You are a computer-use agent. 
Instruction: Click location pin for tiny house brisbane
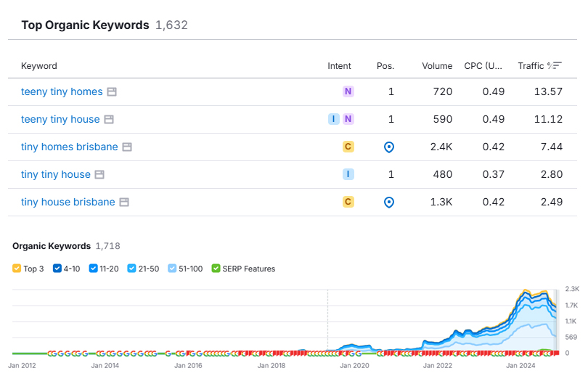[388, 203]
